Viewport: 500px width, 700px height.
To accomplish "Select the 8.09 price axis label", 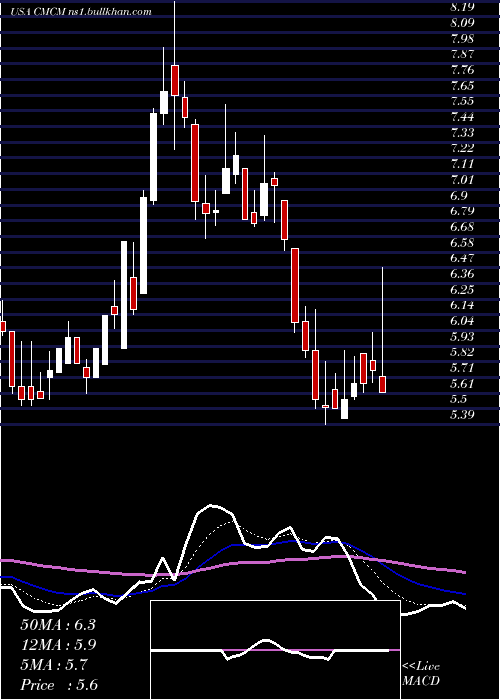I will tap(462, 22).
